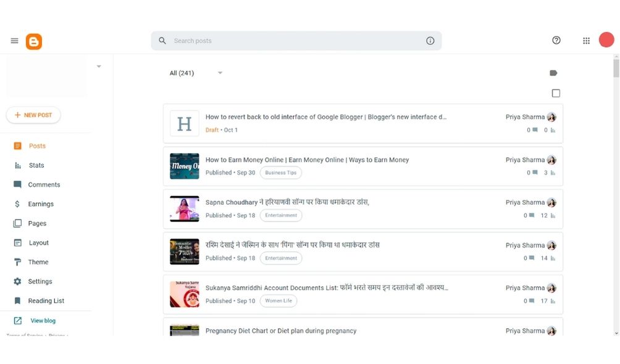
Task: Click the search magnifier icon
Action: pyautogui.click(x=162, y=41)
